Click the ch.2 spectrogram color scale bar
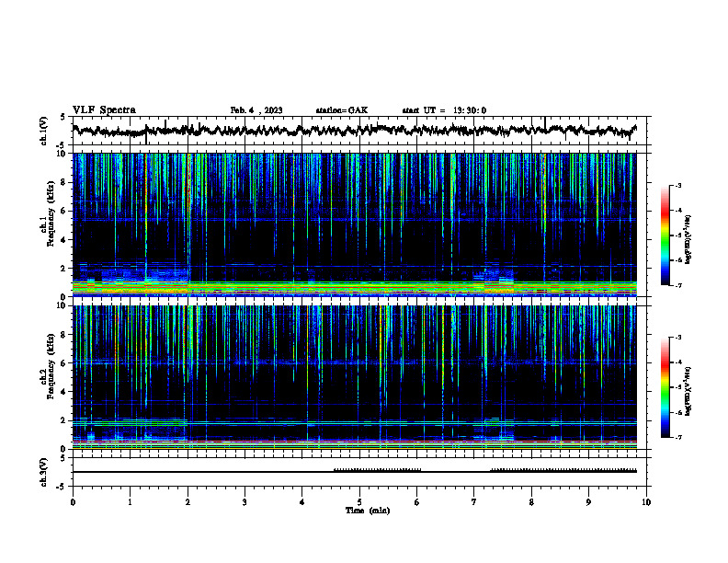 click(665, 387)
